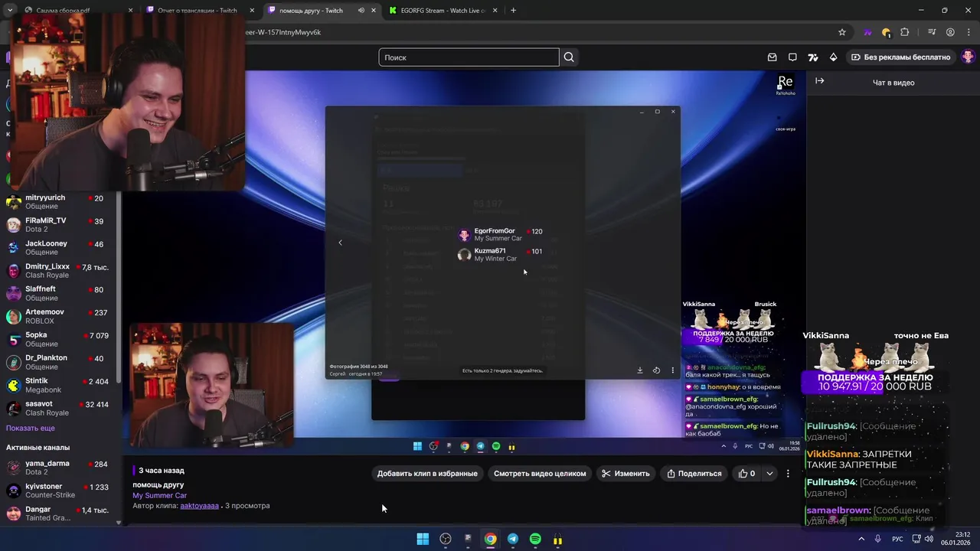Bookmark this page with the star icon

tap(842, 32)
